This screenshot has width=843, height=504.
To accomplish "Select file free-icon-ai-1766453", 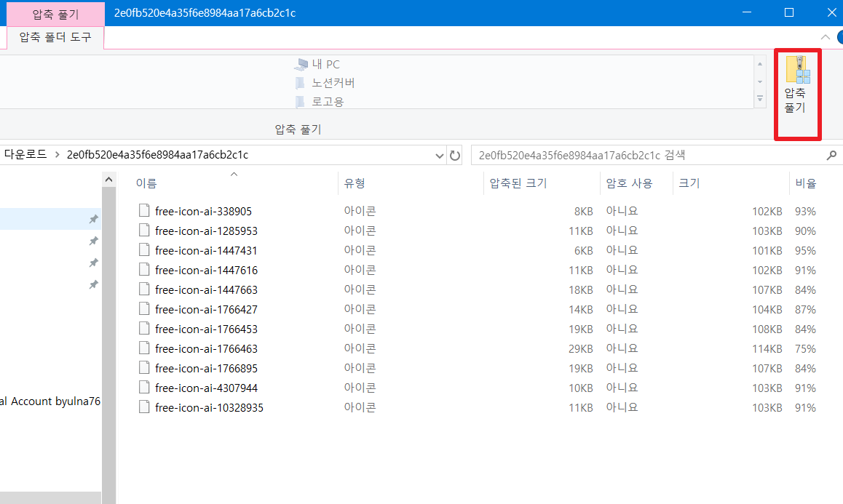I will point(207,329).
